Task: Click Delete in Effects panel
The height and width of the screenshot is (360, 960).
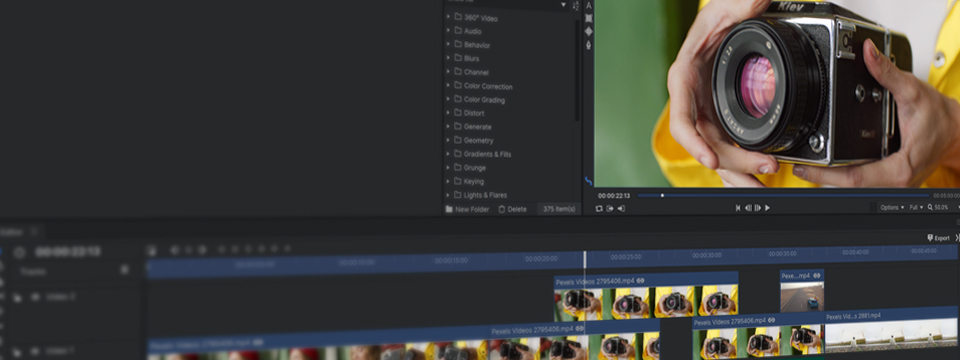Action: (512, 209)
